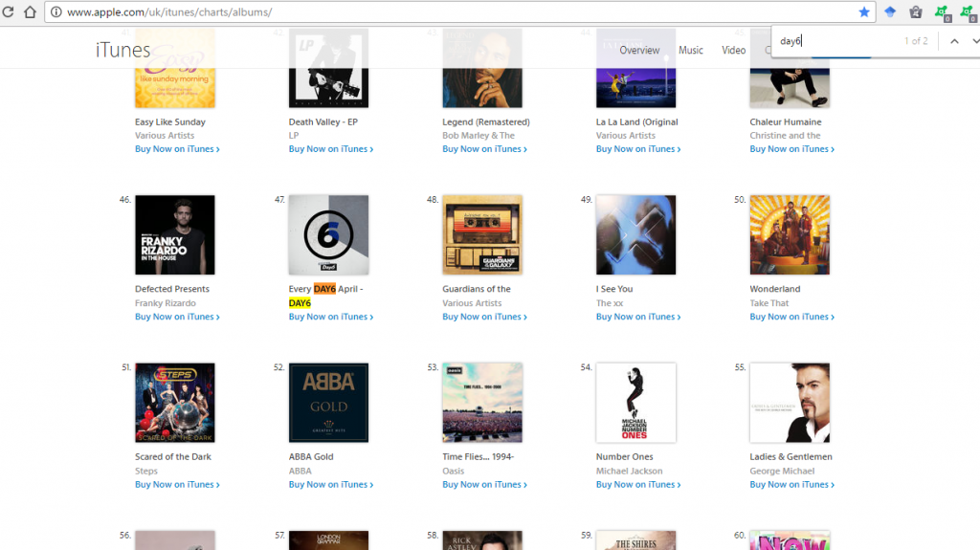The height and width of the screenshot is (550, 980).
Task: Buy Defected Presents on iTunes
Action: (x=177, y=317)
